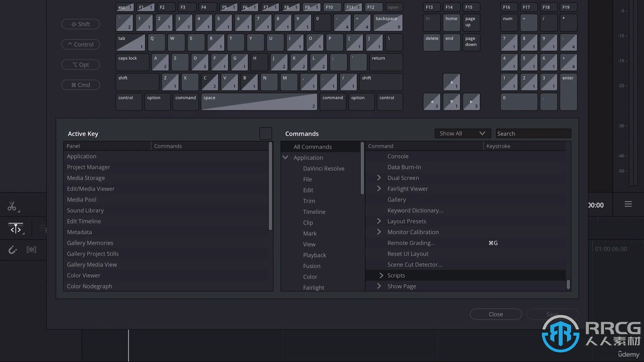
Task: Click the L key on virtual keyboard
Action: coord(318,62)
